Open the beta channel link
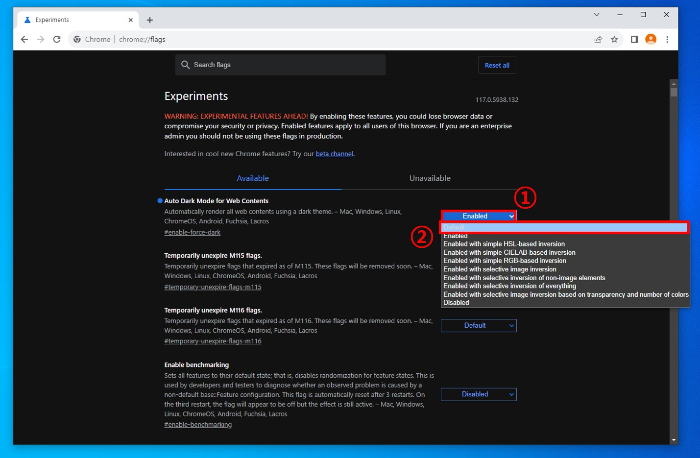 click(x=334, y=154)
